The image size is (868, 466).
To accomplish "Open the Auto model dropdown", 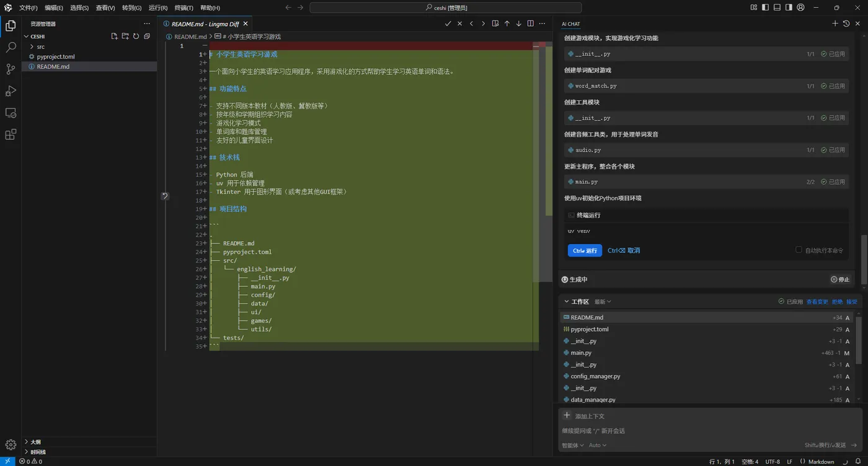I will pyautogui.click(x=598, y=445).
